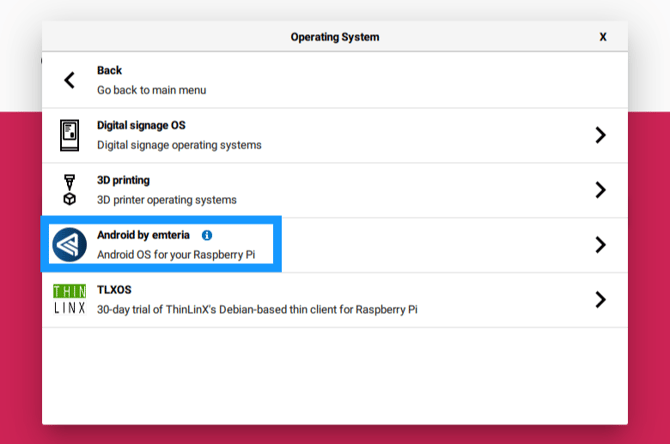
Task: Click 'Digital signage operating systems' description
Action: [179, 145]
